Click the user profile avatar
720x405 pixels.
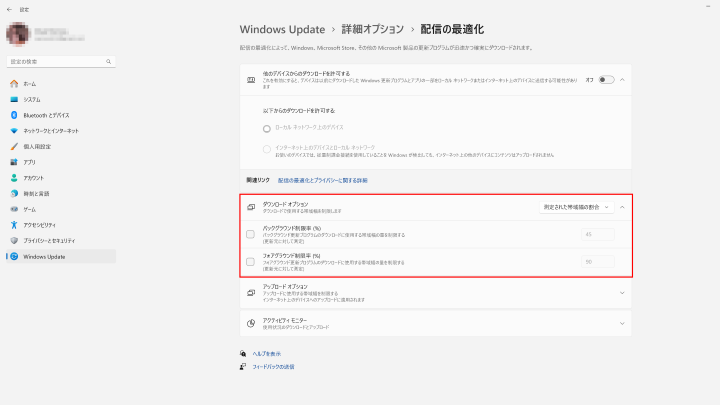pyautogui.click(x=17, y=34)
